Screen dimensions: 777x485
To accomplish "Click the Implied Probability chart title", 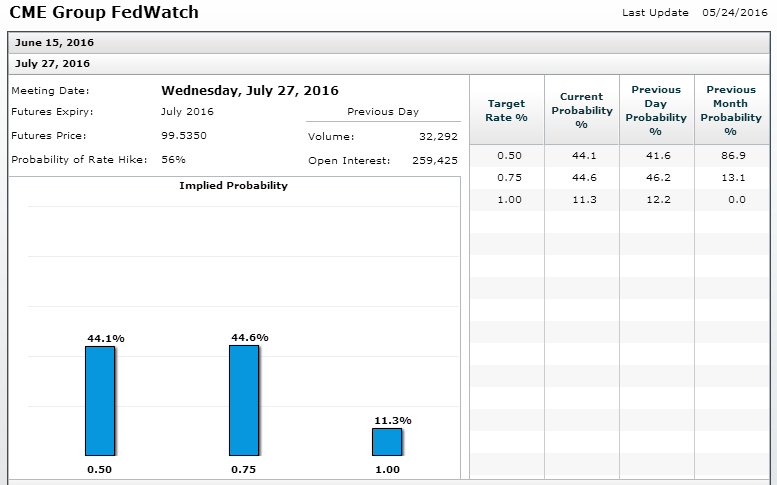I will (x=233, y=186).
